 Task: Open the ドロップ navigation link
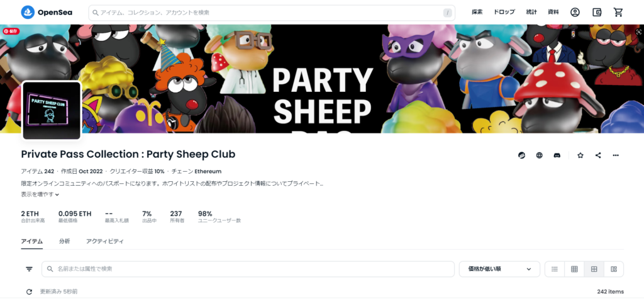(504, 13)
